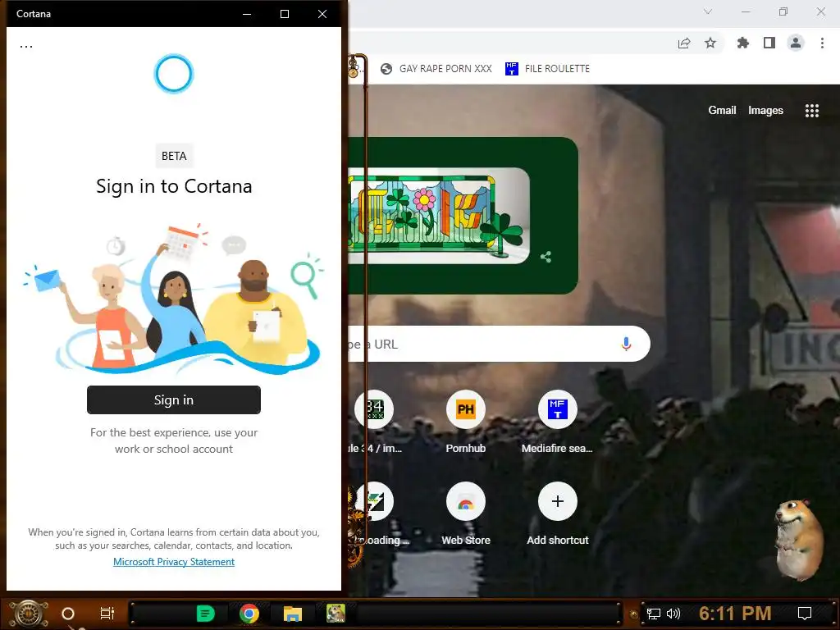This screenshot has width=840, height=630.
Task: Click the St. Patrick's Day Google doodle
Action: click(x=438, y=216)
